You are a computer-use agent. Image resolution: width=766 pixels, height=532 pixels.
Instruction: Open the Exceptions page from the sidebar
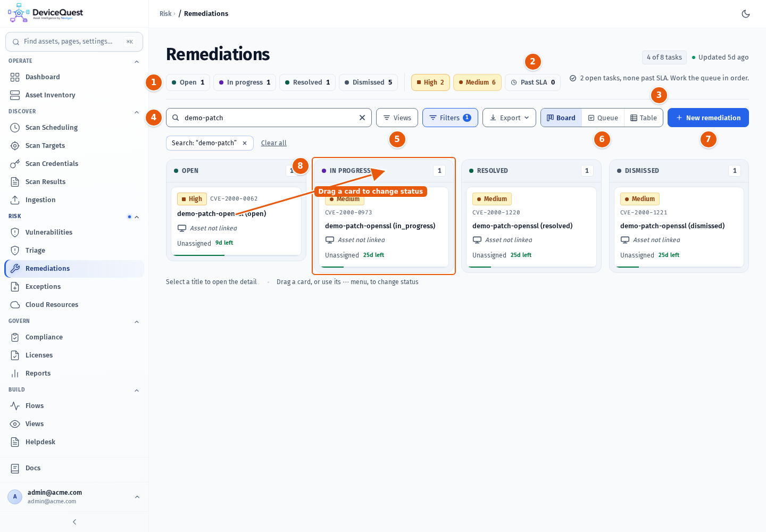tap(74, 287)
